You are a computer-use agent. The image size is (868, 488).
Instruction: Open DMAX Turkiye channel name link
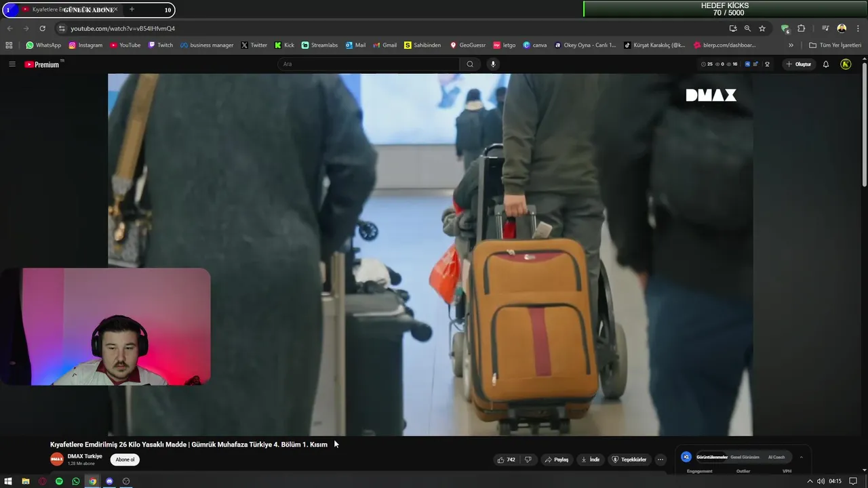coord(85,456)
